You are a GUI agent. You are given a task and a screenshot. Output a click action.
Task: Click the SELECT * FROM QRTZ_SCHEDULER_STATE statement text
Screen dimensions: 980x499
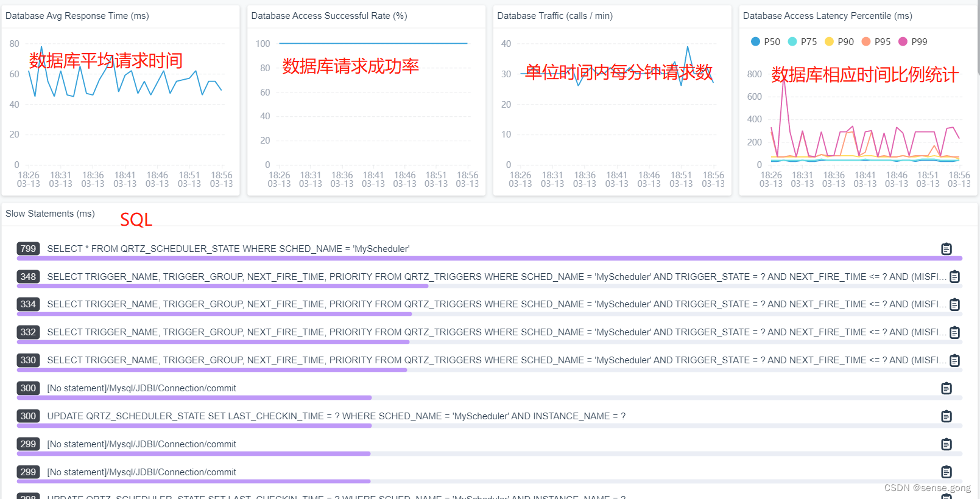coord(228,249)
